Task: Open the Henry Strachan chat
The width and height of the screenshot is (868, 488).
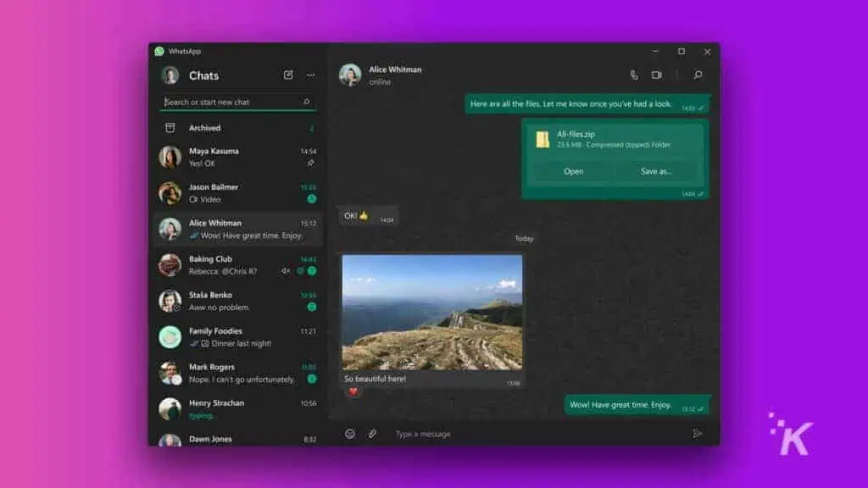Action: (x=238, y=409)
